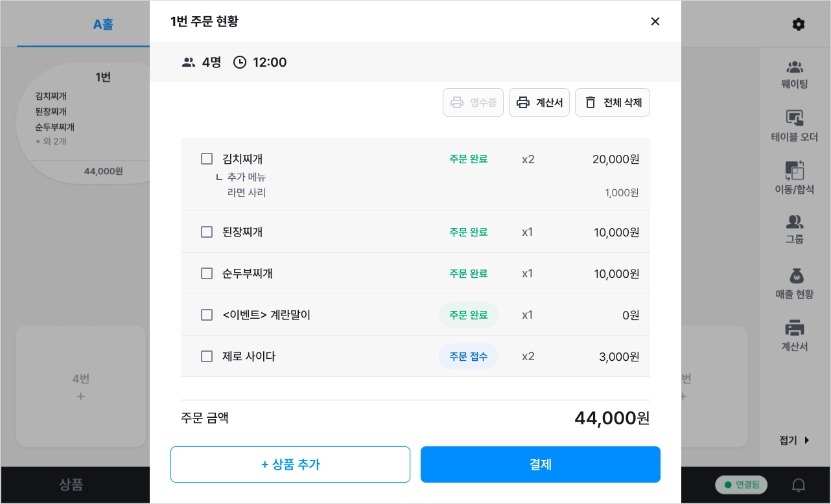
Task: Open the Bill (계산서) sidebar printer icon
Action: click(795, 328)
